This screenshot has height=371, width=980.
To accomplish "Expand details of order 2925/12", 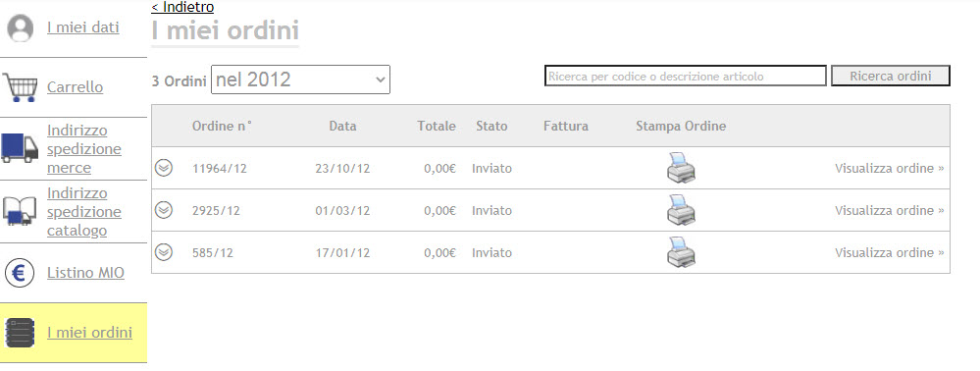I will click(164, 210).
